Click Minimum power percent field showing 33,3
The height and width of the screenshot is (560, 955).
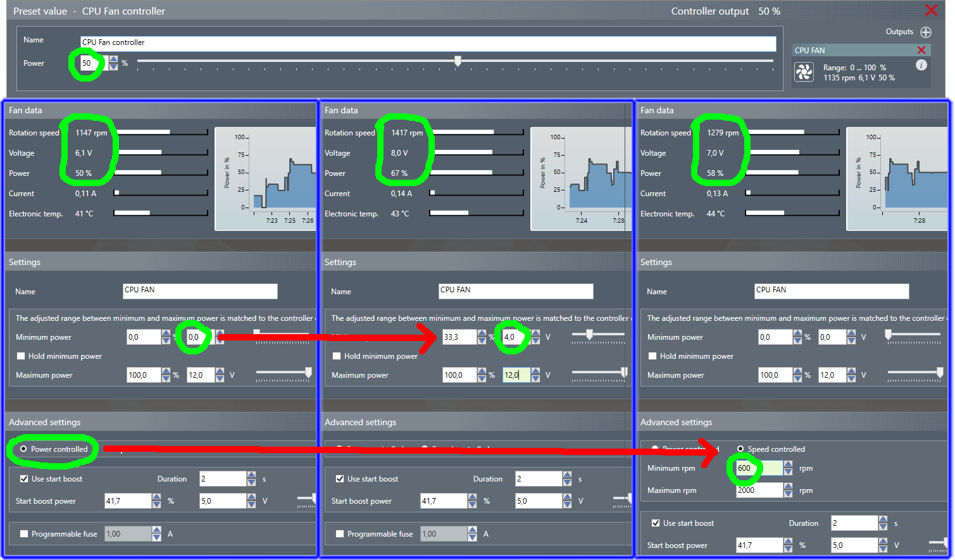pos(459,337)
